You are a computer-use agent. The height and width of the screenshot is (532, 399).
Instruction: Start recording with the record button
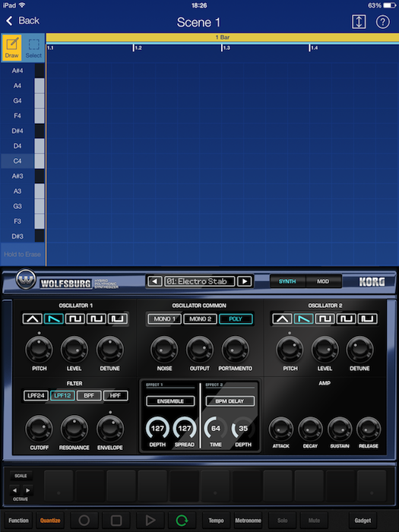[84, 520]
